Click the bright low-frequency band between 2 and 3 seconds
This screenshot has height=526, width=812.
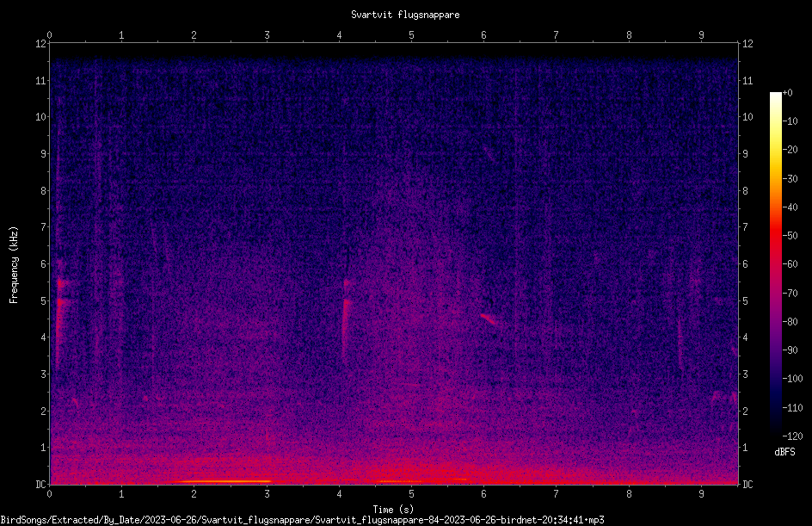point(223,481)
